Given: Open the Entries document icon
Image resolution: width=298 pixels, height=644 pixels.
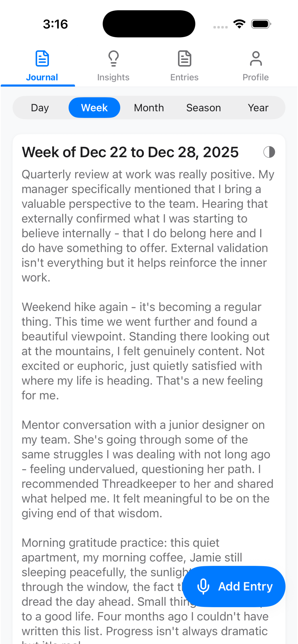Looking at the screenshot, I should coord(185,58).
